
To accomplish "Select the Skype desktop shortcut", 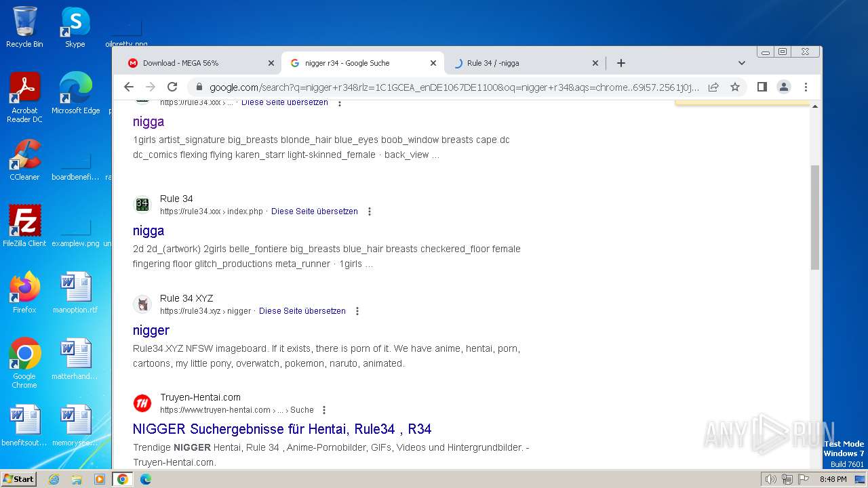I will [75, 27].
